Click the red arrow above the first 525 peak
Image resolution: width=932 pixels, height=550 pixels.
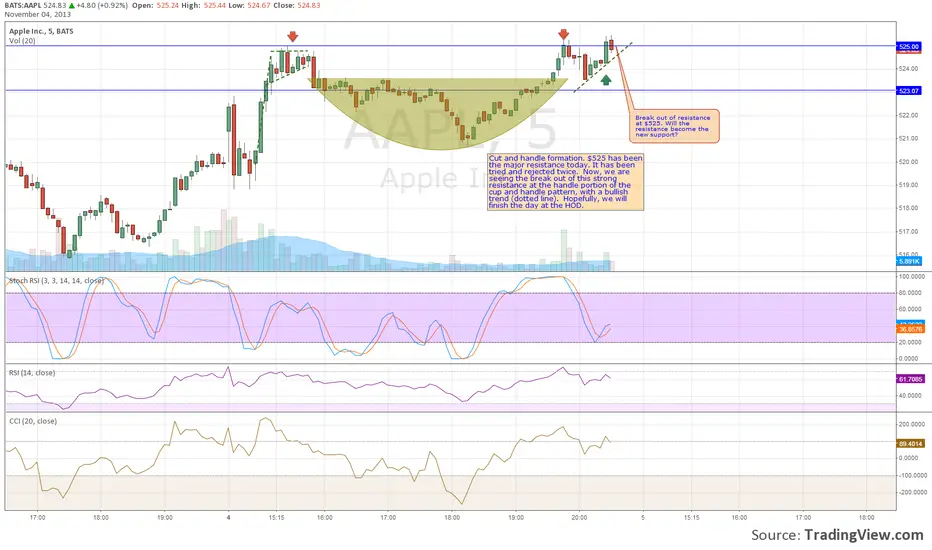tap(292, 36)
